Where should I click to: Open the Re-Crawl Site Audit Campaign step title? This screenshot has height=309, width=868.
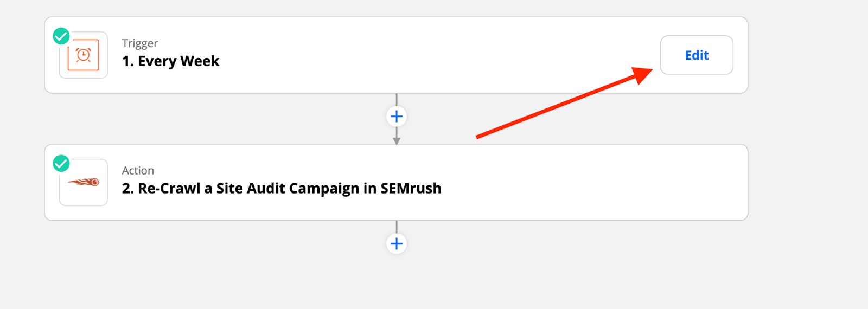point(281,189)
